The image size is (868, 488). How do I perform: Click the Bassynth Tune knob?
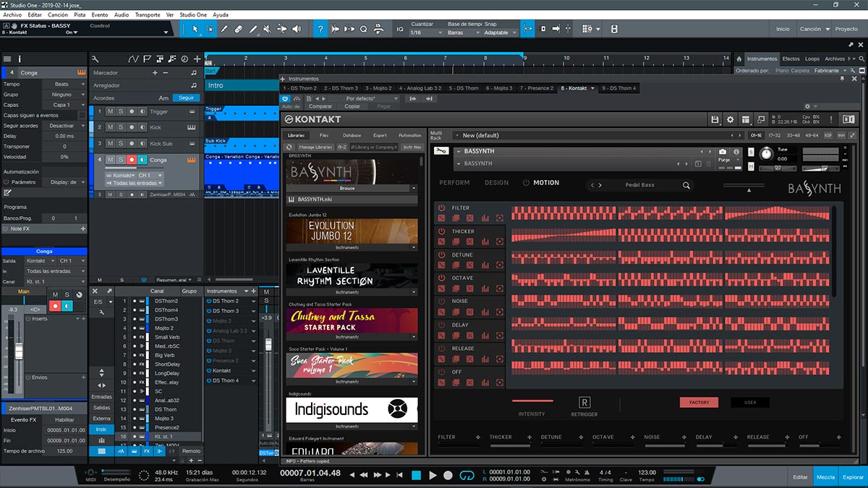coord(767,154)
